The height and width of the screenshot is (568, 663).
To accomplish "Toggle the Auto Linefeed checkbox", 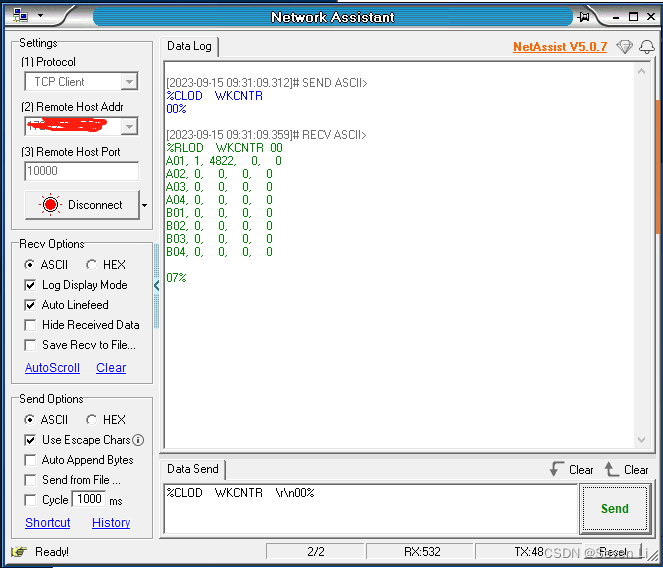I will click(30, 305).
